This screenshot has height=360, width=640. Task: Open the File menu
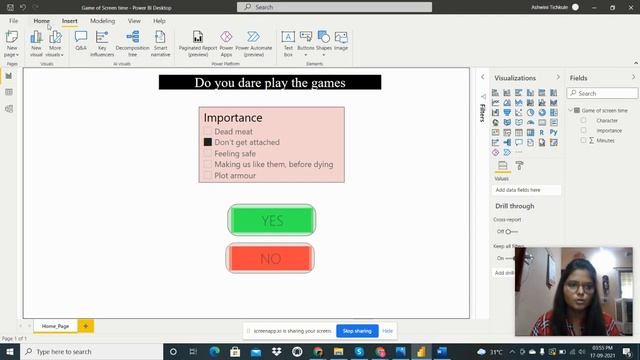[x=13, y=21]
